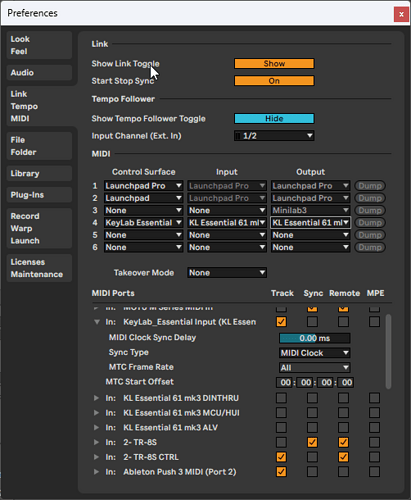411x500 pixels.
Task: Open the Sync Type MIDI Clock dropdown
Action: point(315,353)
